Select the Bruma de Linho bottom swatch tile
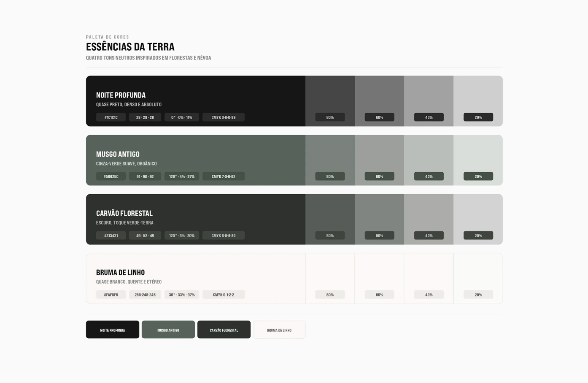This screenshot has height=383, width=588. coord(279,330)
